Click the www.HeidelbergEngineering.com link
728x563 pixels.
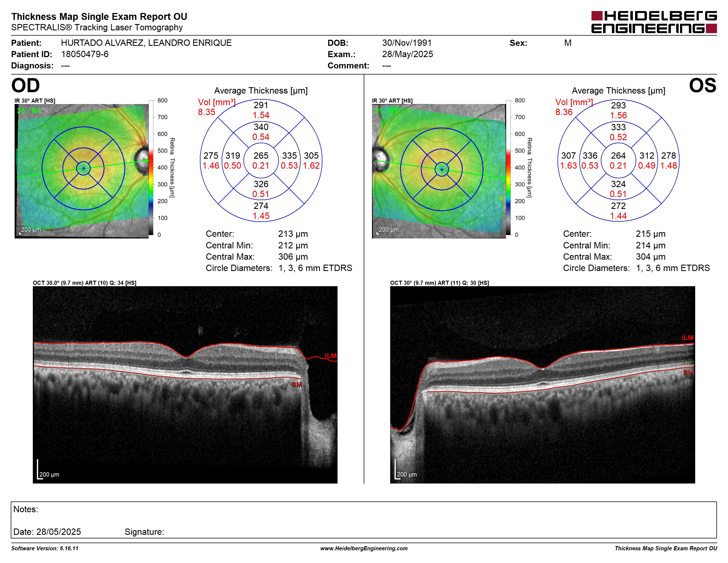point(364,548)
